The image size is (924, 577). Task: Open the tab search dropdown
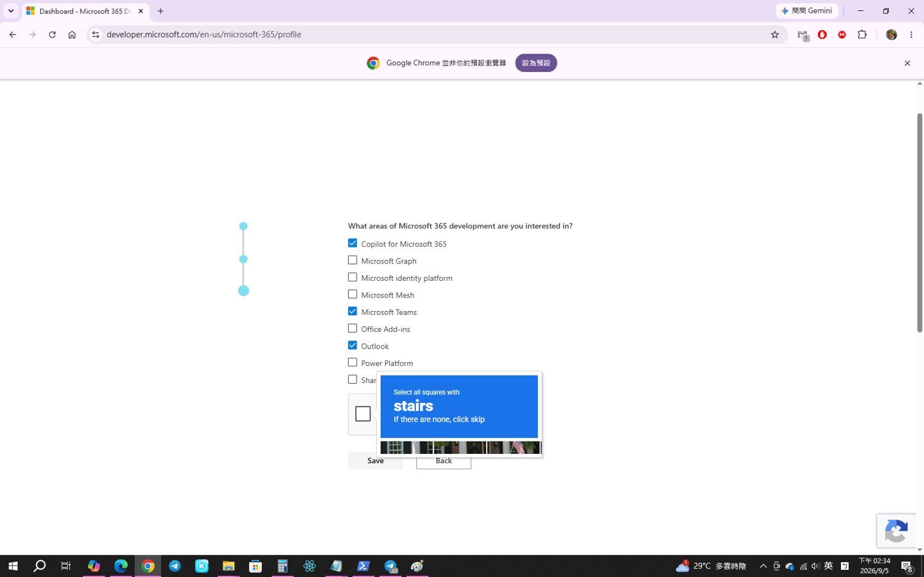coord(11,11)
